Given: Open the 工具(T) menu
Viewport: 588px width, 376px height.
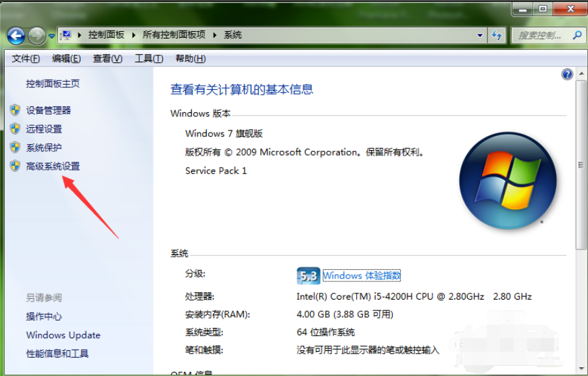Looking at the screenshot, I should click(149, 59).
